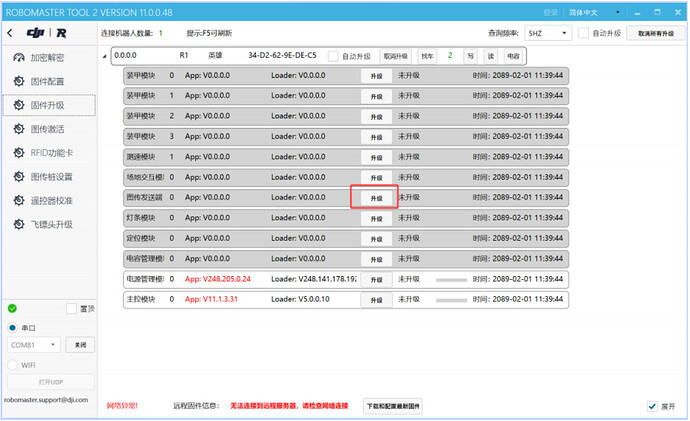Click 升级 button for 主控模块 row
This screenshot has width=690, height=421.
(x=376, y=300)
